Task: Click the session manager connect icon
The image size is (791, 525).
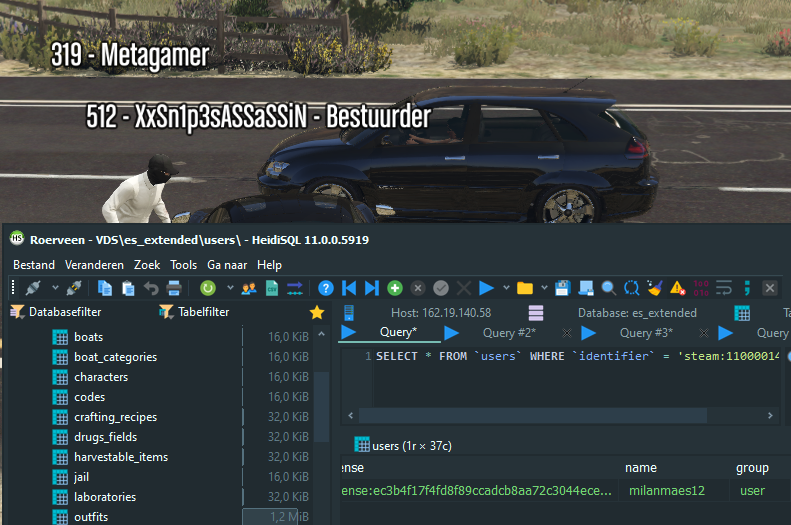Action: [x=32, y=288]
